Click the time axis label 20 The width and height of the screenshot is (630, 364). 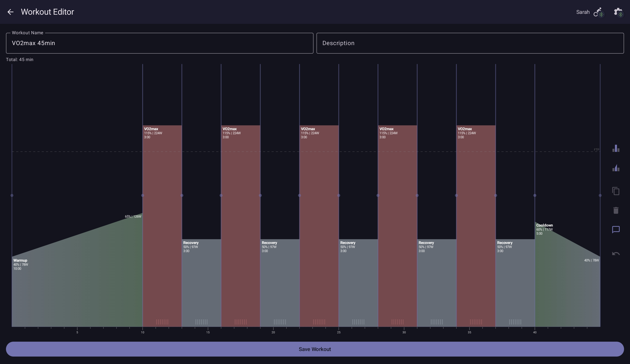pos(273,332)
